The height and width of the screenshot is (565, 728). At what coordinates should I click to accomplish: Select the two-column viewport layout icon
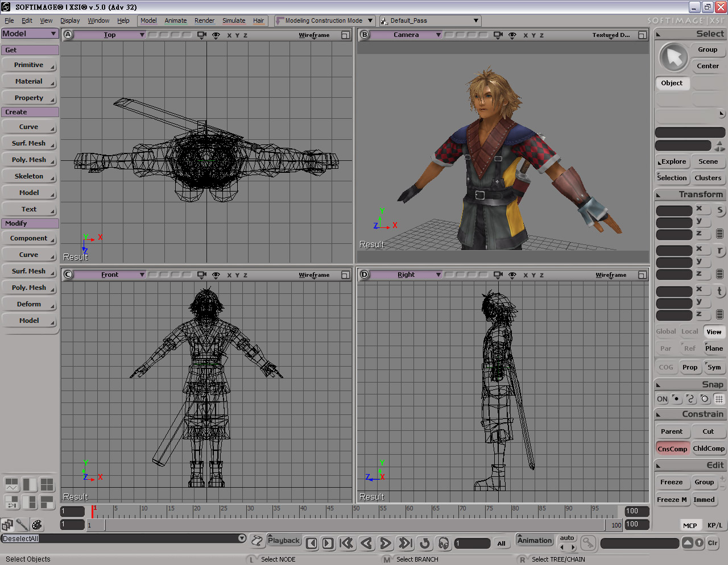point(30,485)
